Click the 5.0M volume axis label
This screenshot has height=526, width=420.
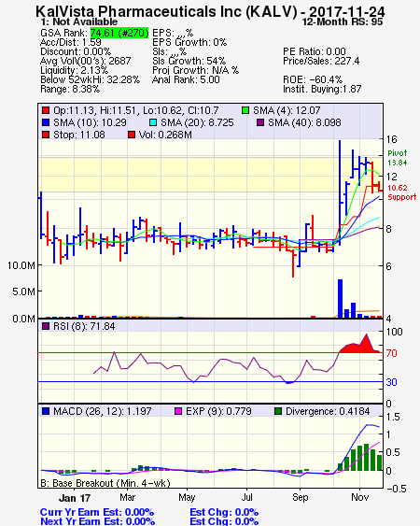point(23,291)
